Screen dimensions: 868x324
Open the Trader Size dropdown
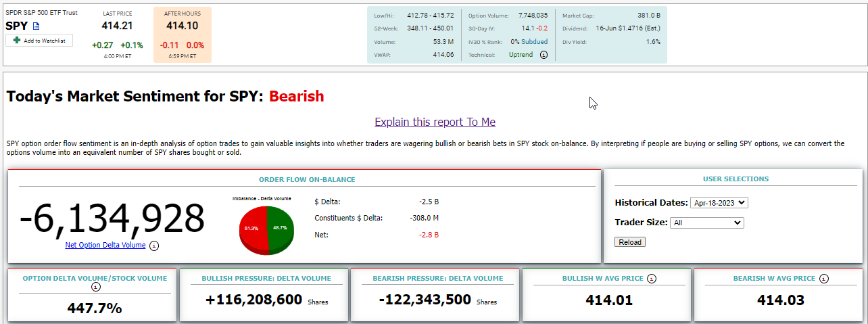click(706, 223)
